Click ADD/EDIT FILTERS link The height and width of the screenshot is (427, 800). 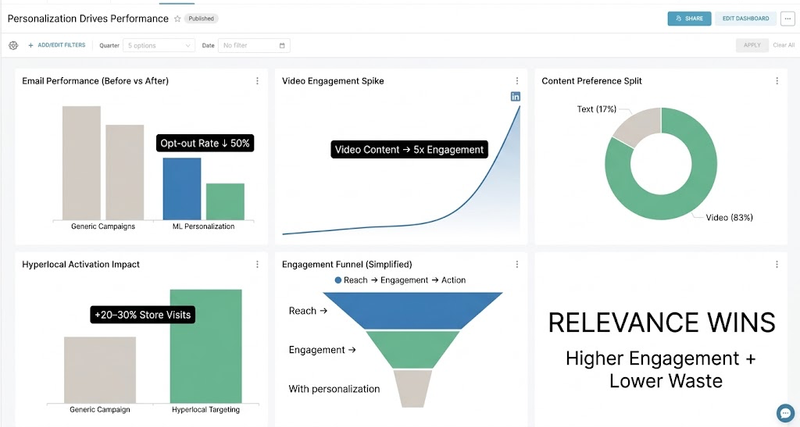coord(57,45)
